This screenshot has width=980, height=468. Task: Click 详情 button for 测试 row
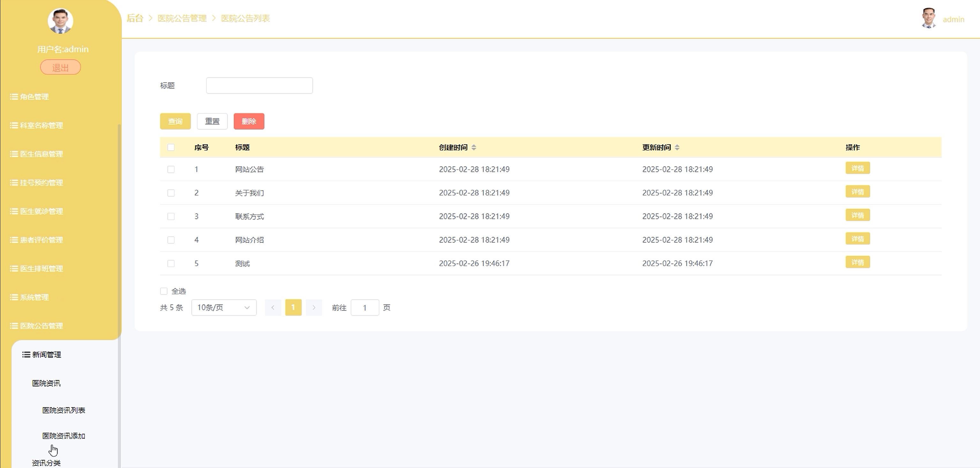[x=857, y=262]
